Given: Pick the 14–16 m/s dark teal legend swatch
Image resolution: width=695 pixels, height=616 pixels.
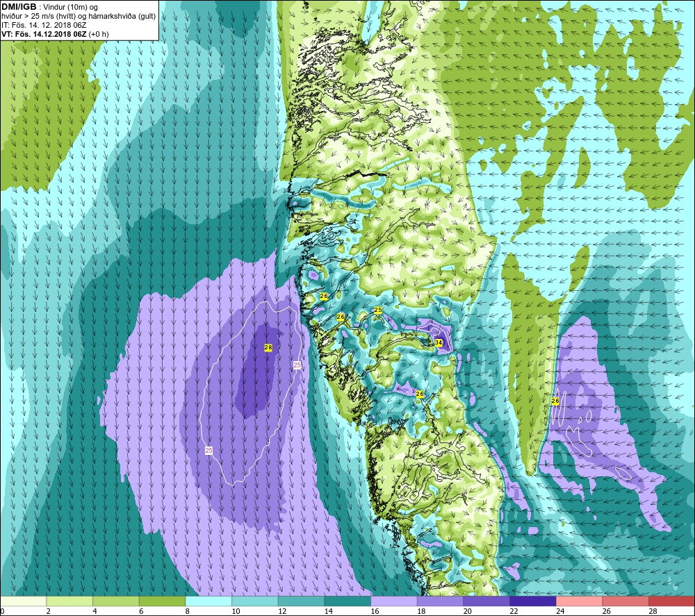Looking at the screenshot, I should [347, 601].
